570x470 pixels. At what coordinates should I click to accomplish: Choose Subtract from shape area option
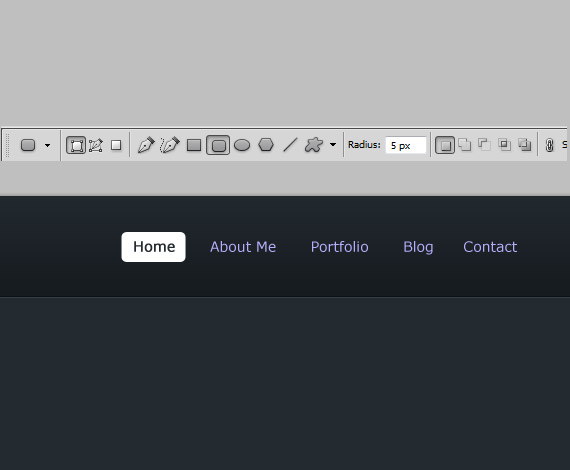tap(484, 145)
